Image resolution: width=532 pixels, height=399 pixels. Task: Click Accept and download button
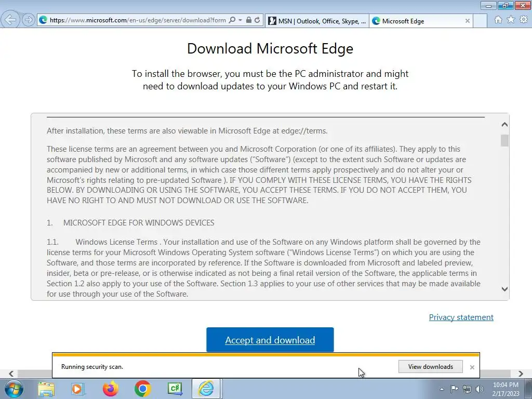pos(270,340)
